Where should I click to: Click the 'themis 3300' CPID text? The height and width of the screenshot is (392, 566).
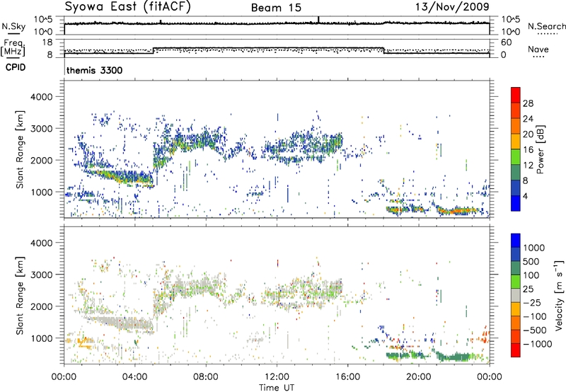pyautogui.click(x=95, y=70)
